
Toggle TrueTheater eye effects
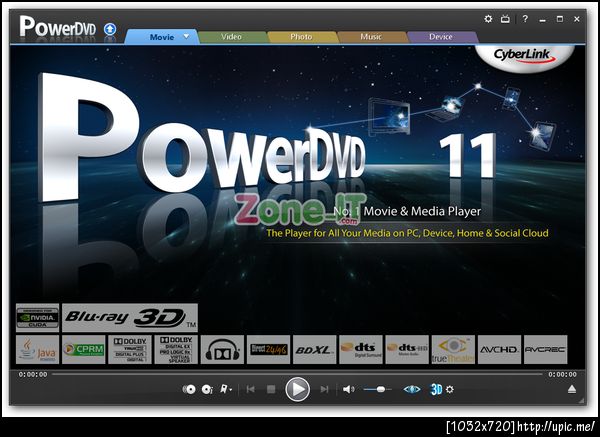(x=412, y=390)
